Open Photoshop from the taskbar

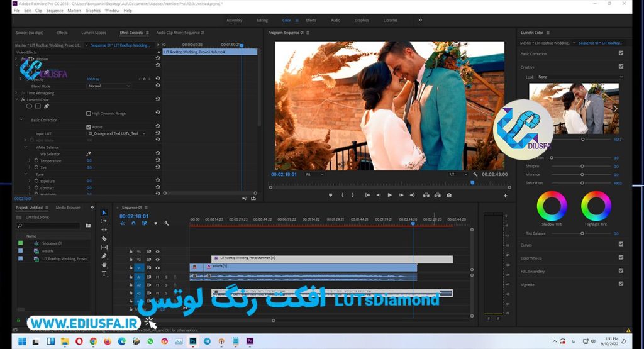point(192,341)
